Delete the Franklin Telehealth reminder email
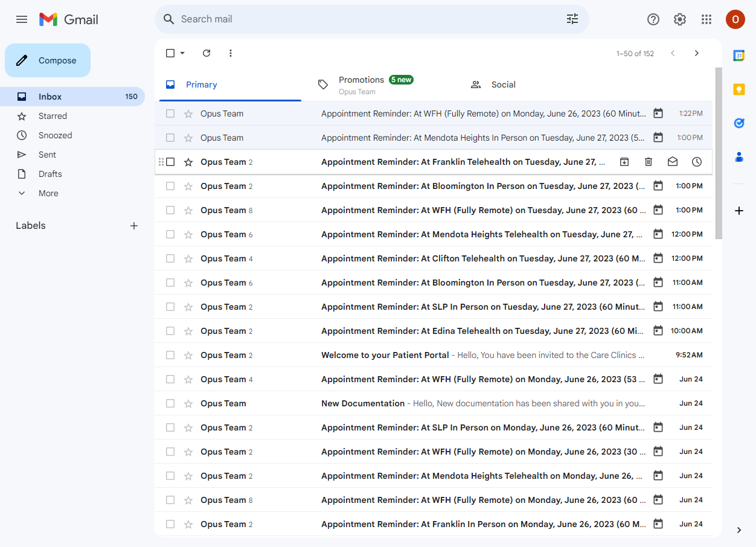756x547 pixels. (649, 162)
